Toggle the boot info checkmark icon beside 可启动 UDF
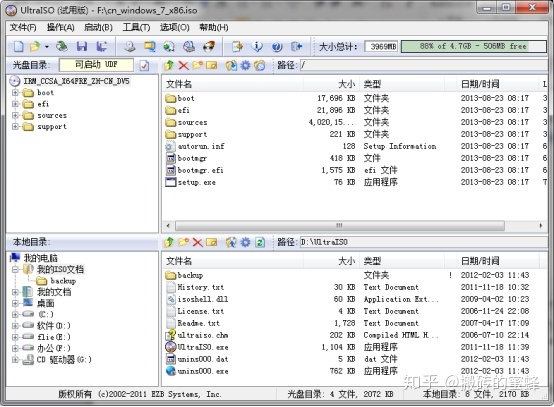The height and width of the screenshot is (407, 554). (x=144, y=65)
